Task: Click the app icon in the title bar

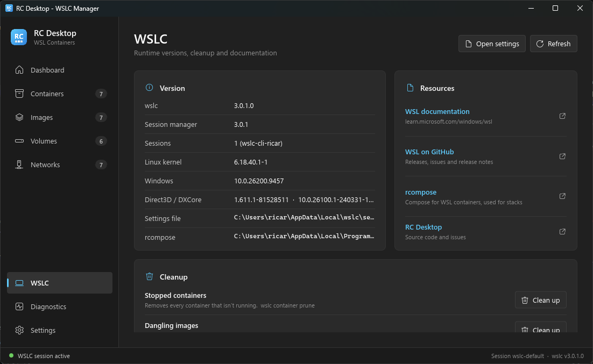Action: (x=9, y=8)
